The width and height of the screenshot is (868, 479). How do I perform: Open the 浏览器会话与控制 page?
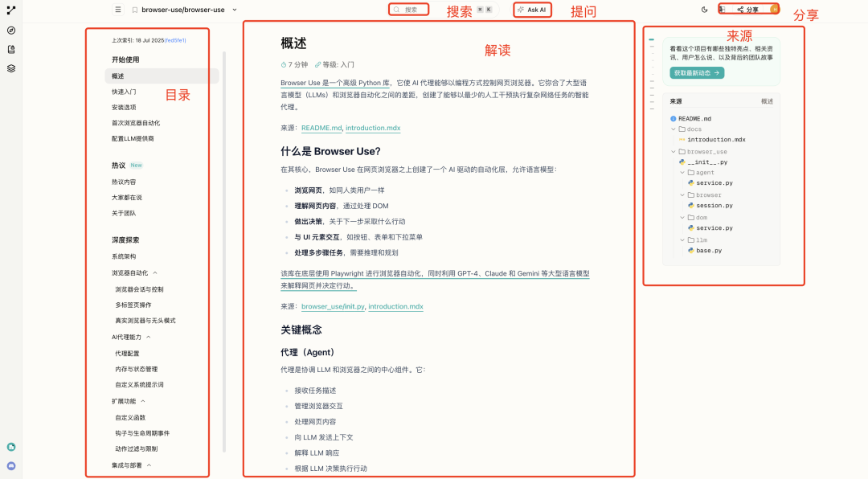point(140,289)
